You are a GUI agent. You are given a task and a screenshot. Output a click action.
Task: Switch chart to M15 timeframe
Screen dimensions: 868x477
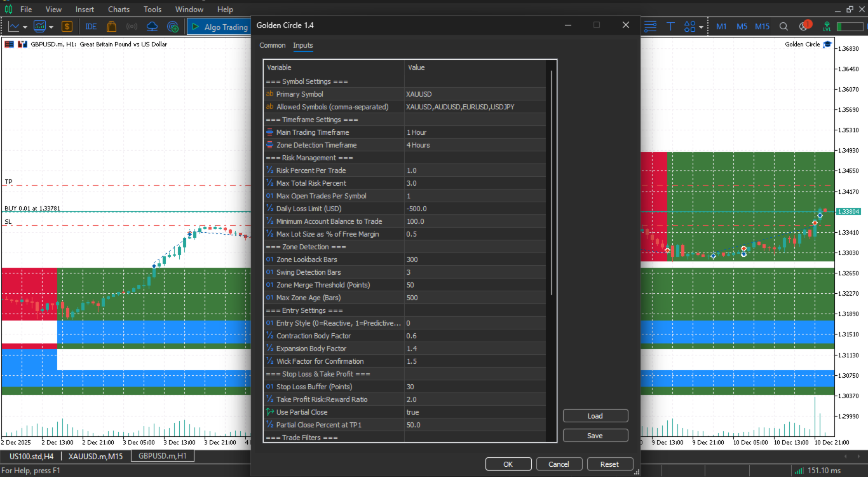[x=762, y=27]
